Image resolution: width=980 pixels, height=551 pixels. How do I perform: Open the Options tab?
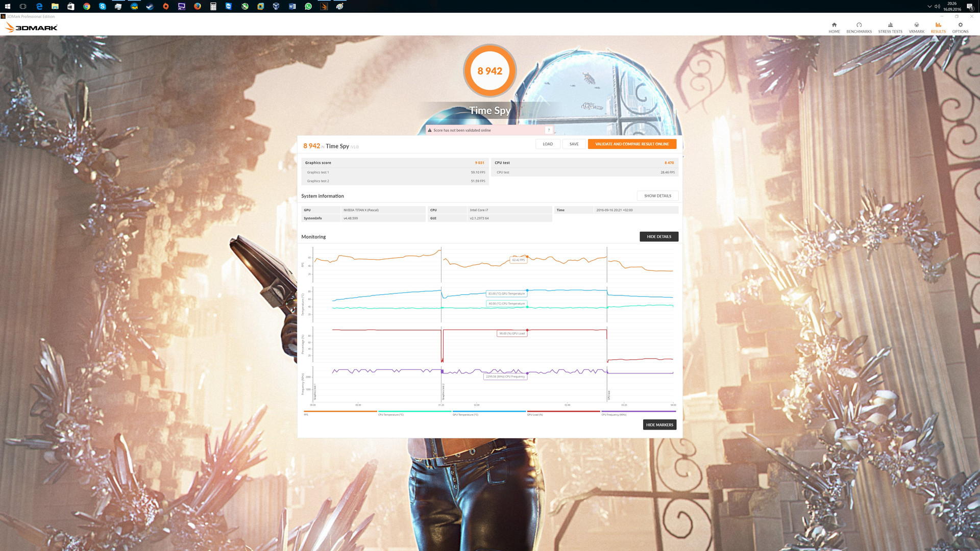960,28
